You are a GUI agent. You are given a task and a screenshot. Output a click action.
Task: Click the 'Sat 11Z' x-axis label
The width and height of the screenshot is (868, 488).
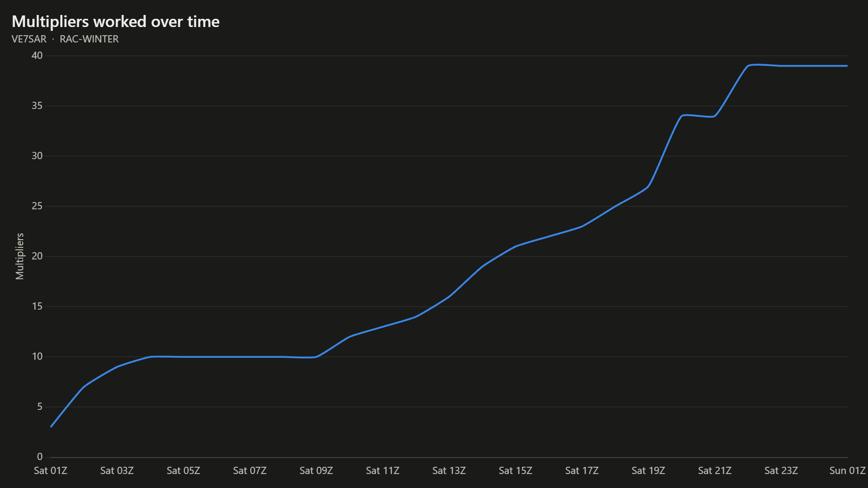click(x=383, y=471)
